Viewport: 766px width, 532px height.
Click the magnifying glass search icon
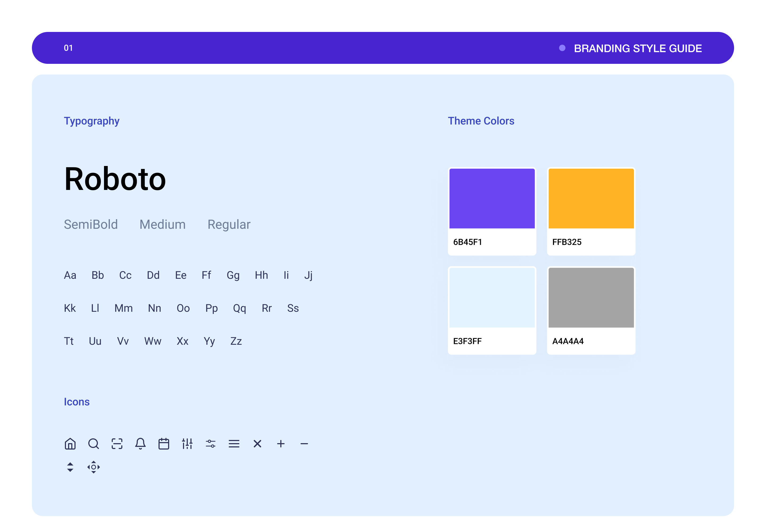click(93, 444)
